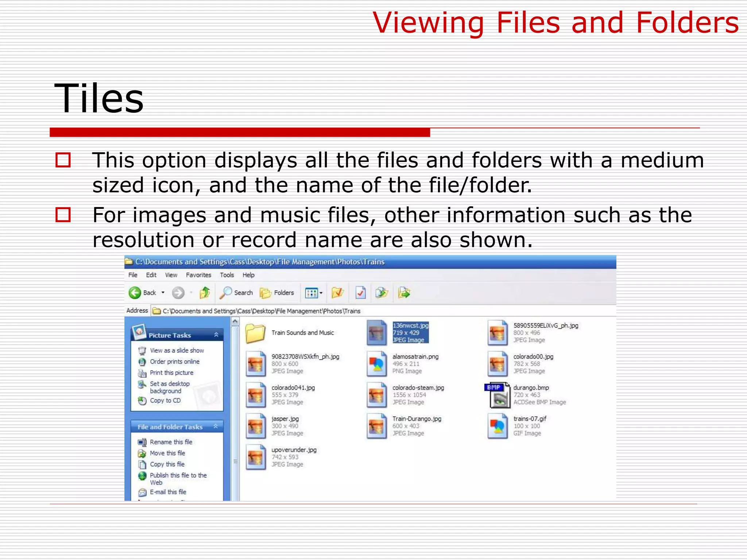
Task: Click the Train Sounds and Music folder name
Action: [302, 333]
